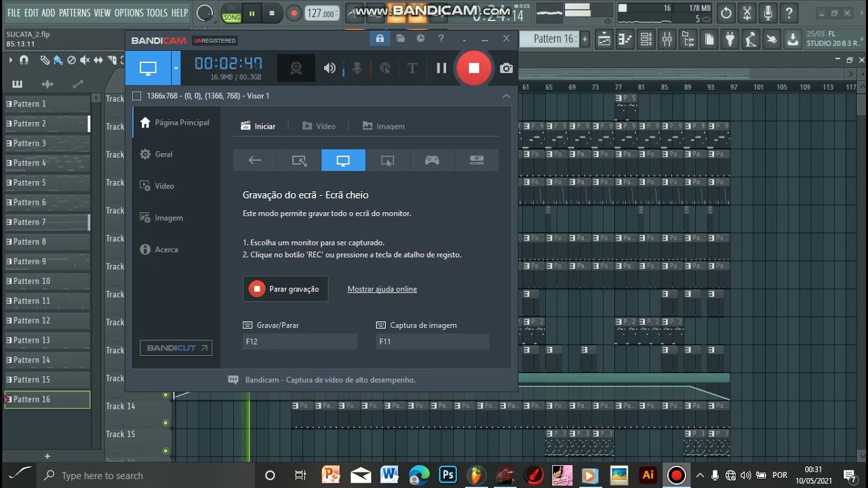Open the FL Studio mixer icon
Screen dimensions: 868x488
(667, 39)
